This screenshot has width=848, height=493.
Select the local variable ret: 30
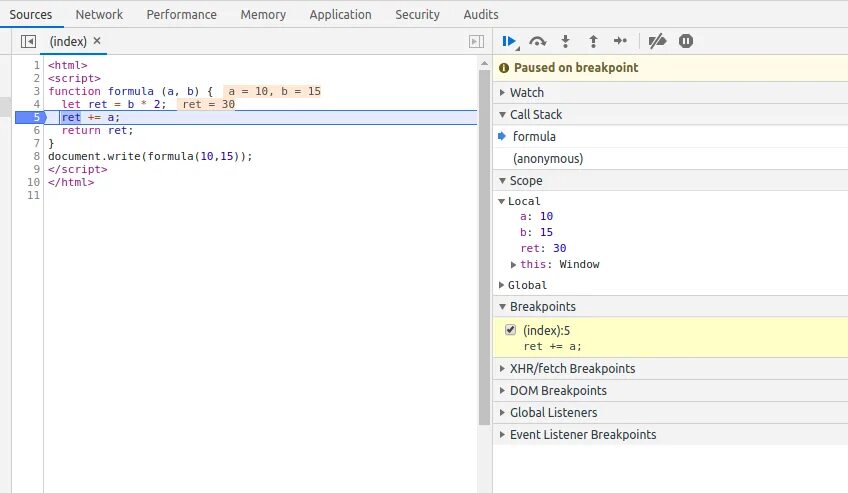(543, 248)
